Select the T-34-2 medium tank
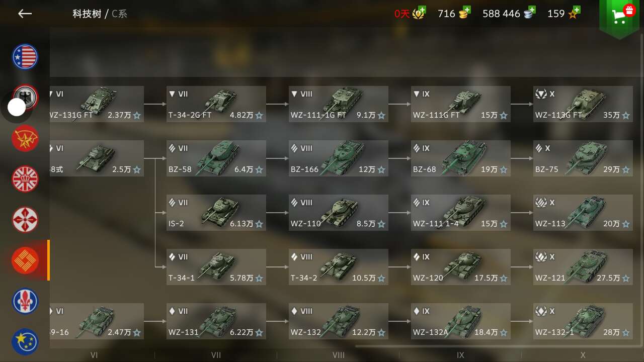The height and width of the screenshot is (362, 644). pos(338,267)
